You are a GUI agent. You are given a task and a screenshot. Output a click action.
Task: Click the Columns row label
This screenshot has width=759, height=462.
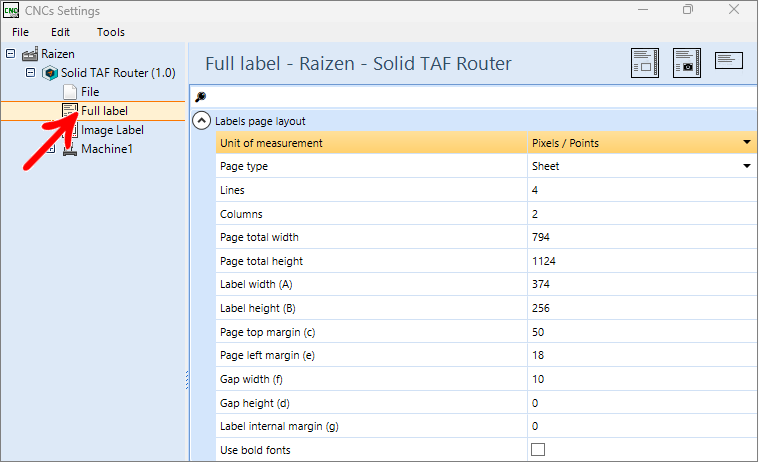click(241, 214)
